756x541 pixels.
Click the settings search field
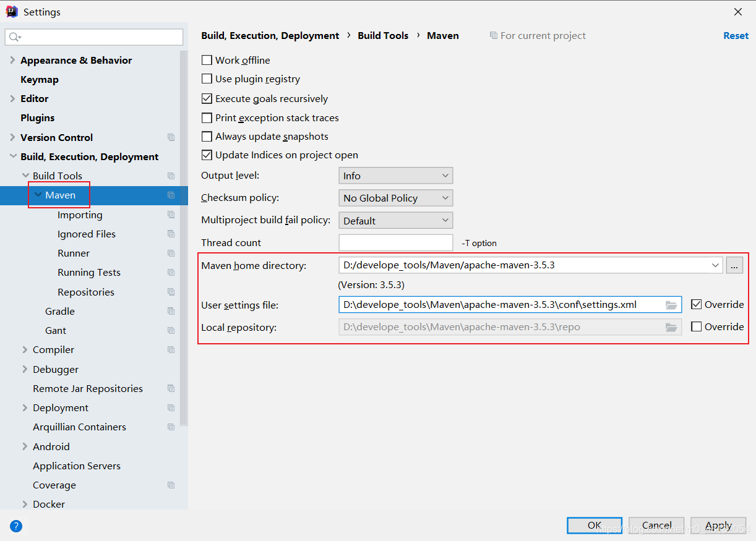pos(94,37)
